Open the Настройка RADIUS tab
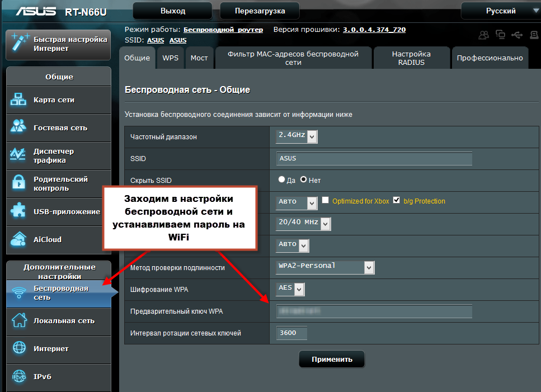541x392 pixels. (411, 58)
